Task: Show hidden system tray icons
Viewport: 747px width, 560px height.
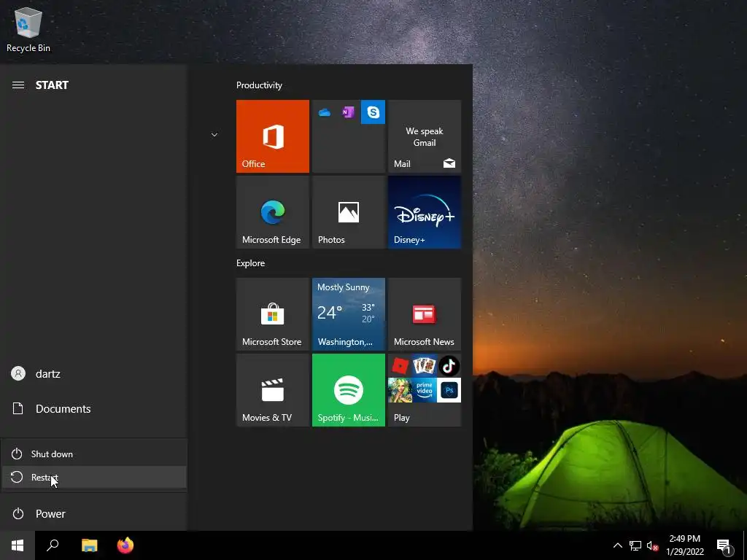Action: 617,545
